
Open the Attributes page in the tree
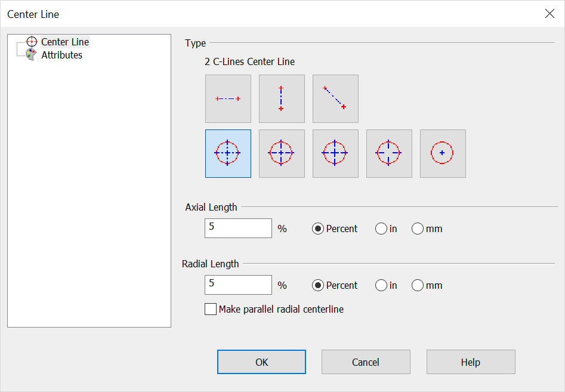pos(62,54)
